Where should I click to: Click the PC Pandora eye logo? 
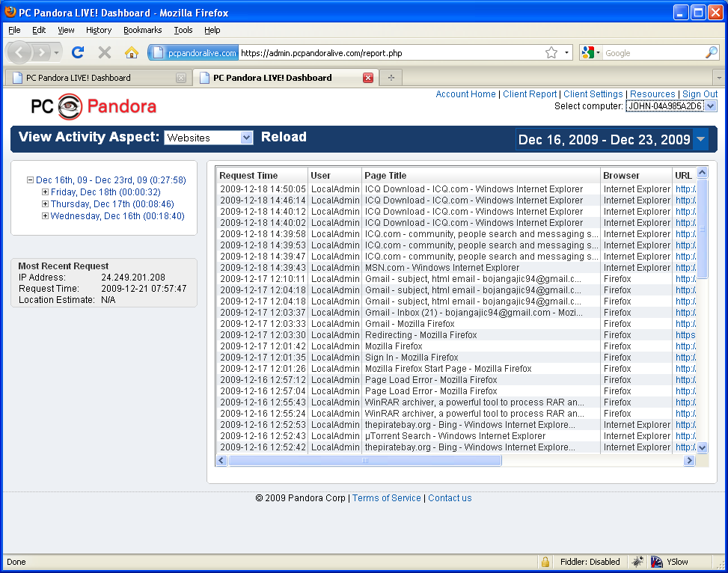pos(70,106)
